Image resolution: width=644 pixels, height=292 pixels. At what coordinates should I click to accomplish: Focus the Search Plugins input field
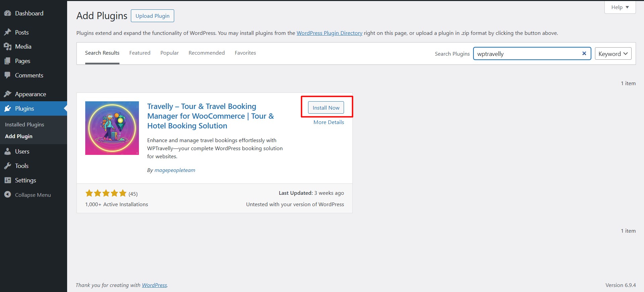[527, 54]
